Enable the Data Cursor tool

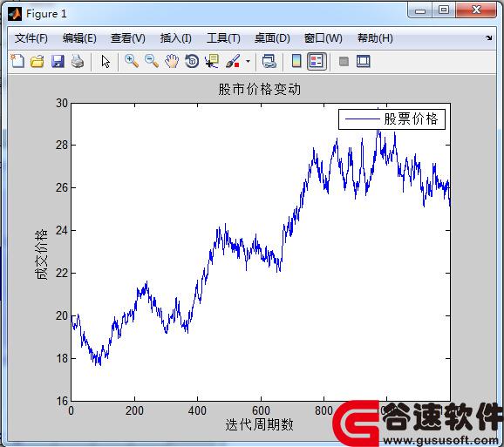point(212,61)
